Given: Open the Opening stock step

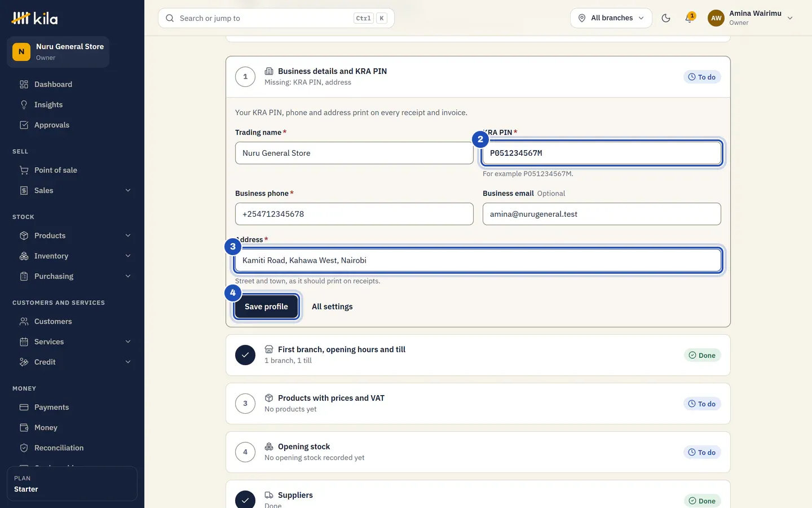Looking at the screenshot, I should [x=478, y=452].
